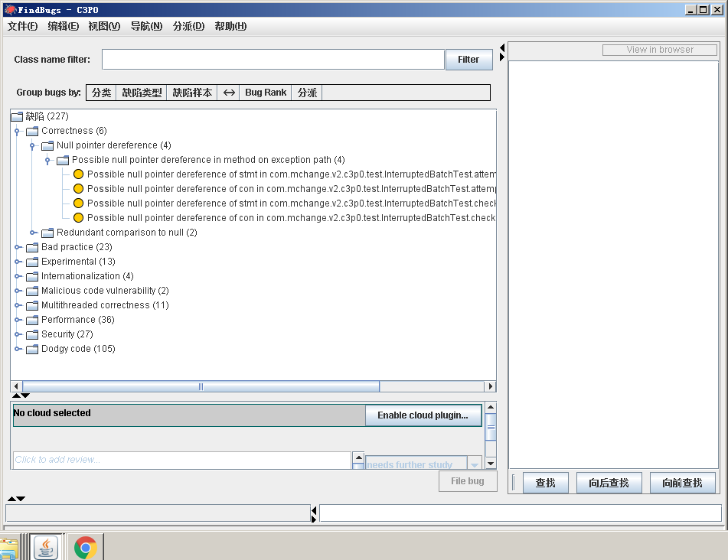Expand the Bad practice category
Screen dimensions: 728x560
pos(18,247)
